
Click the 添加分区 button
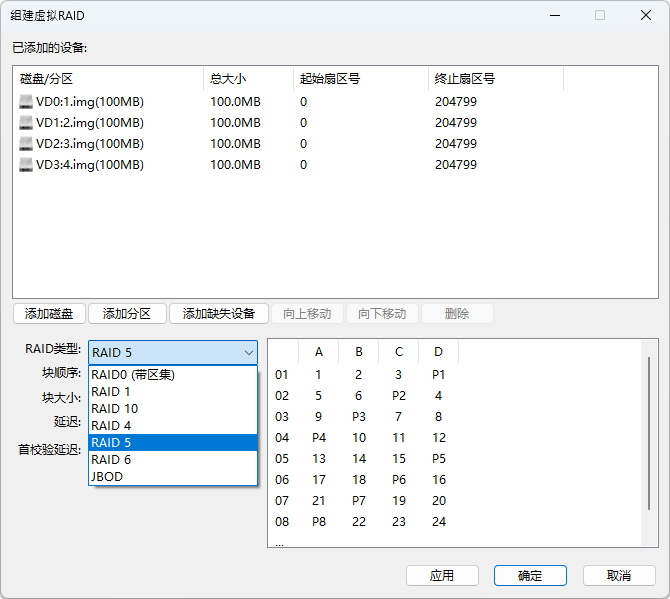pyautogui.click(x=127, y=314)
